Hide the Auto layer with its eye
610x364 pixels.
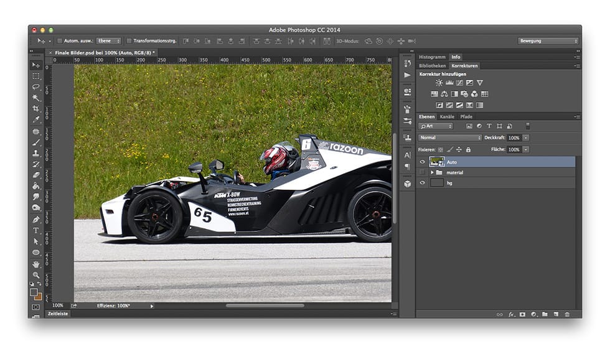(x=422, y=162)
